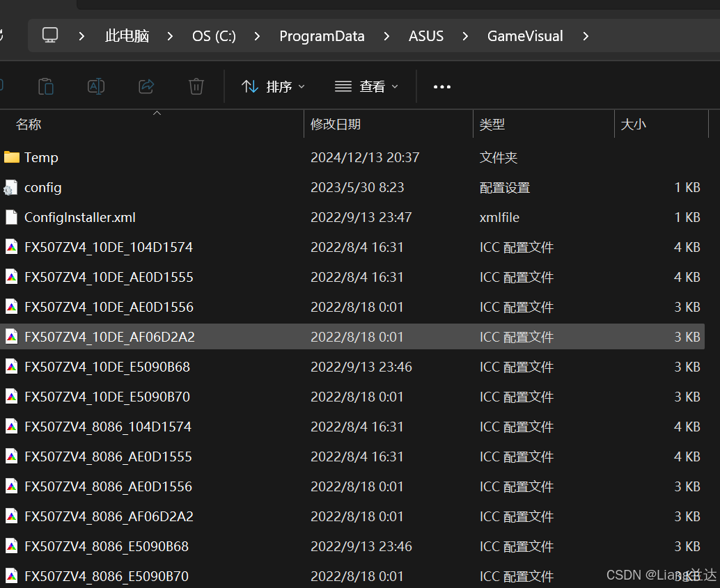The image size is (720, 588).
Task: Sort by 修改日期 column header
Action: pos(336,125)
